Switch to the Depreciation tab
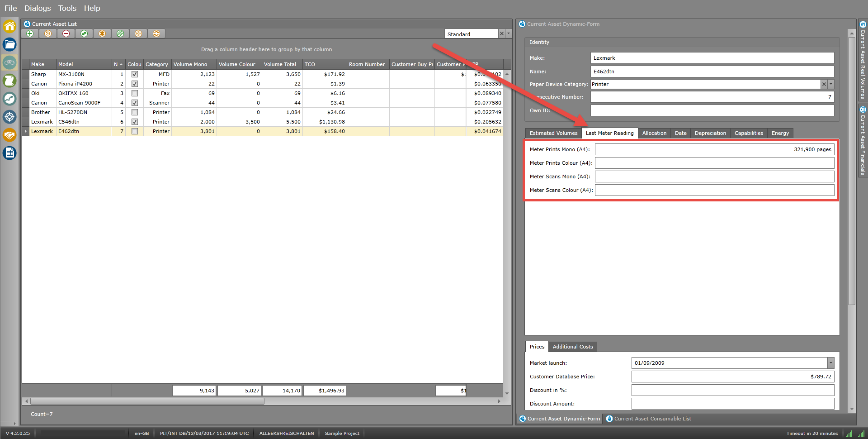Image resolution: width=868 pixels, height=439 pixels. pyautogui.click(x=710, y=133)
